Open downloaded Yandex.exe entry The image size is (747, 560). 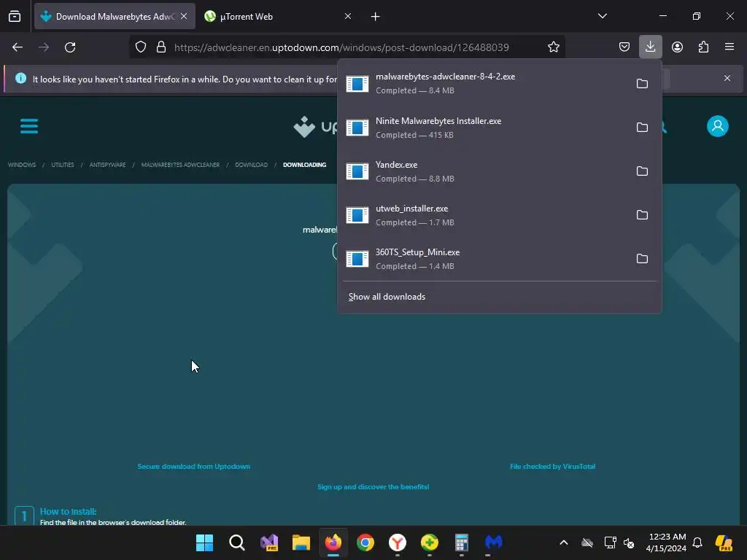pyautogui.click(x=486, y=171)
